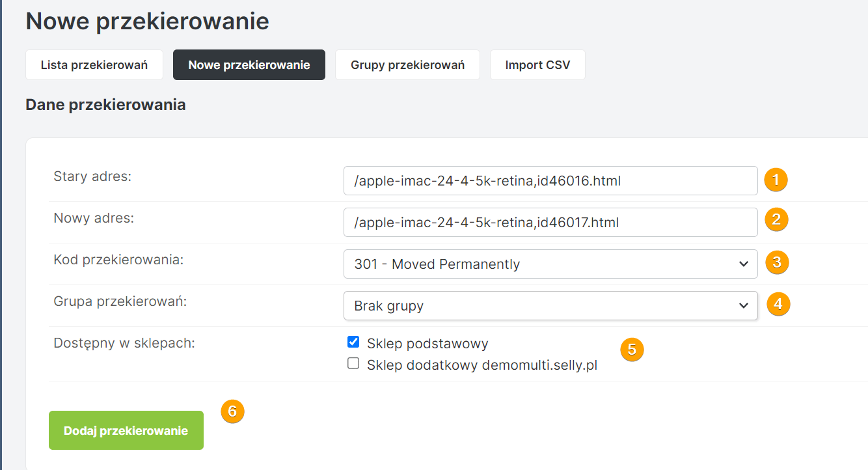The image size is (868, 470).
Task: Expand the Grupa przekierowań dropdown
Action: point(550,306)
